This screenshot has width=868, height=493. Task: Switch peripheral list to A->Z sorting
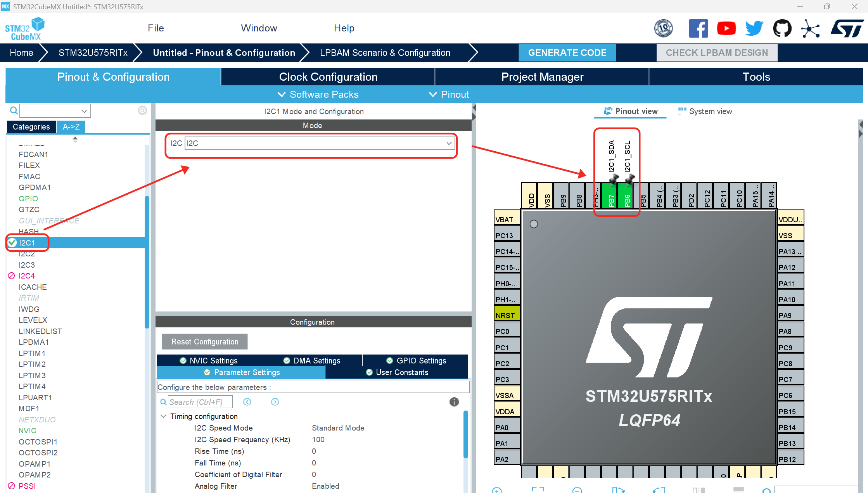[71, 127]
